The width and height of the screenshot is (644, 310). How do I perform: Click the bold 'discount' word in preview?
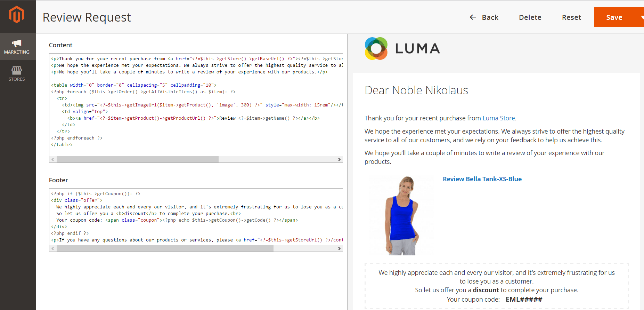486,290
